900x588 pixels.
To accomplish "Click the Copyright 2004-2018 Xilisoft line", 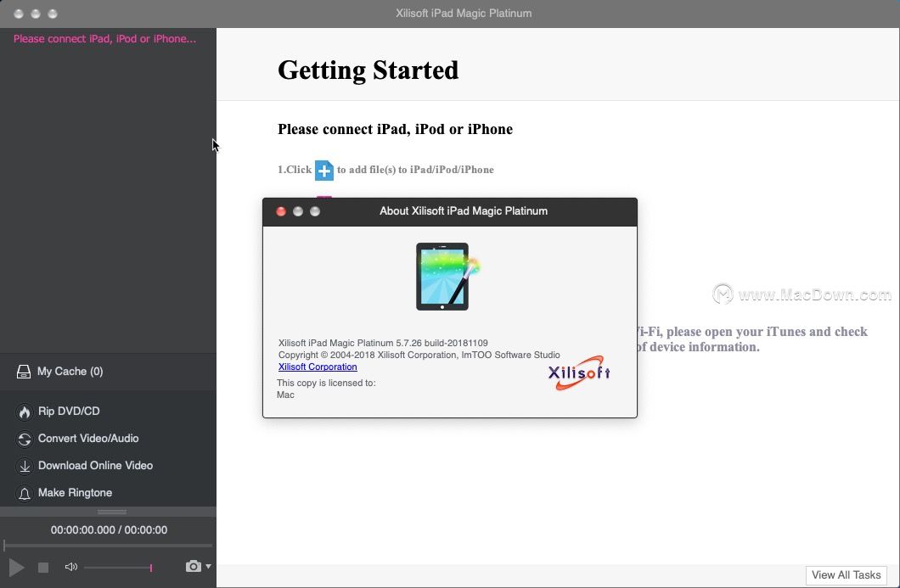I will (x=419, y=355).
